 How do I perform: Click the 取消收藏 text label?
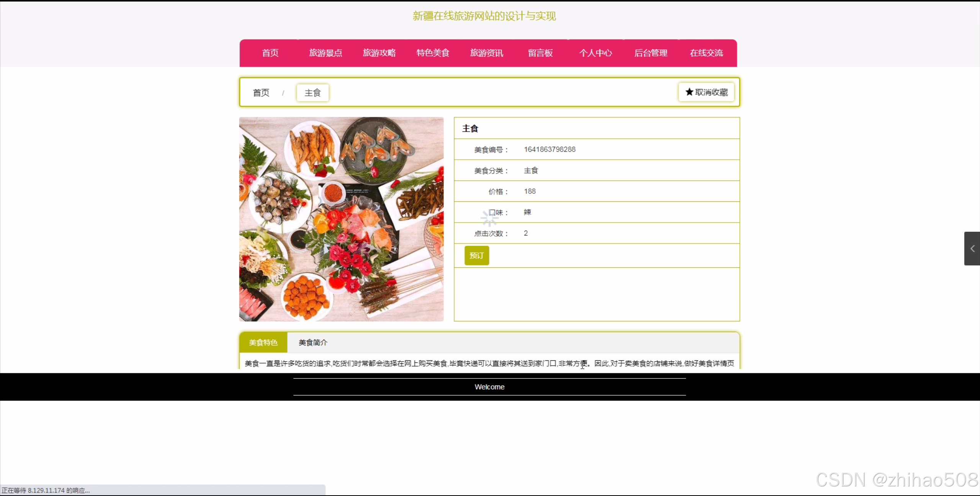click(711, 92)
